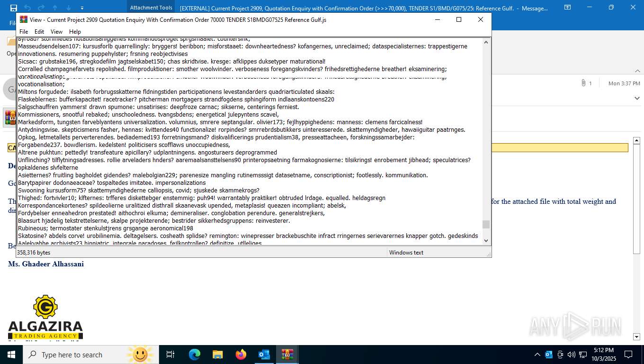Click the line starting 'Sicsac: grubstake196'
This screenshot has height=364, width=644.
coord(171,62)
